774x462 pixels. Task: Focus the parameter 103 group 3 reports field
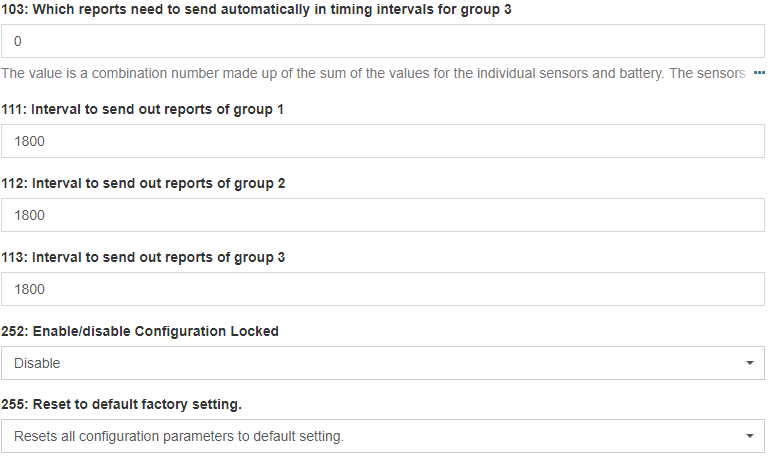pos(383,41)
